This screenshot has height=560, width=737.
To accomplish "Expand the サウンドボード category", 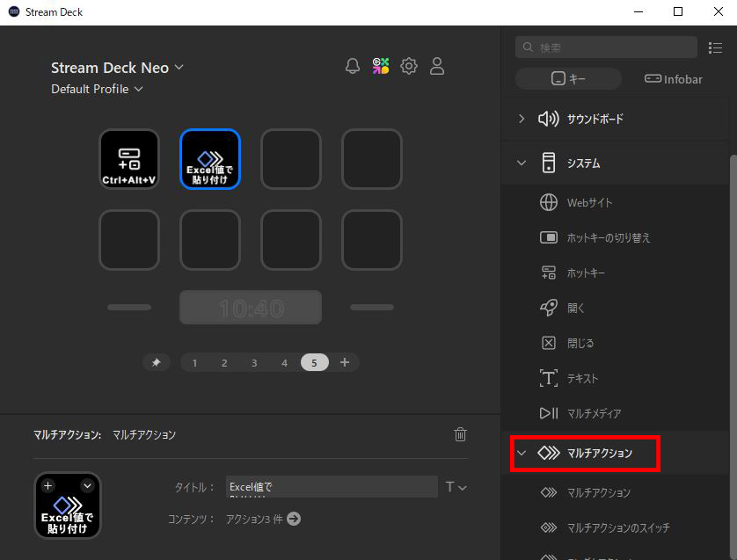I will tap(522, 119).
